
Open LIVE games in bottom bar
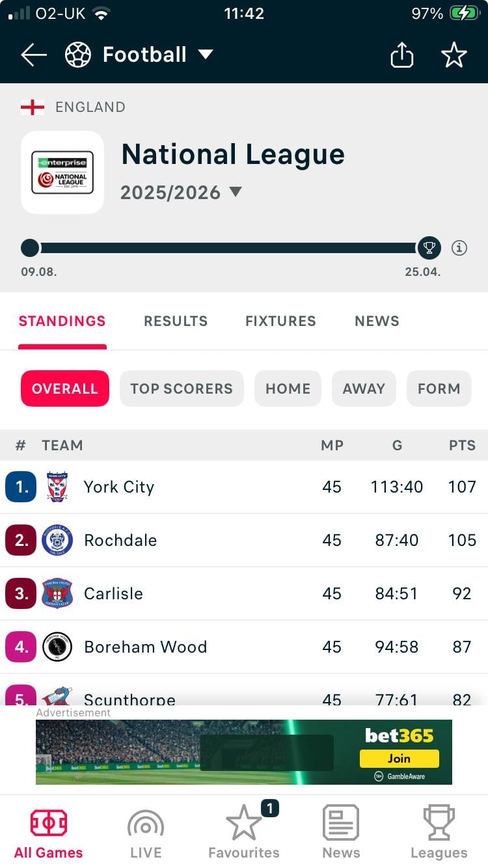click(x=146, y=833)
